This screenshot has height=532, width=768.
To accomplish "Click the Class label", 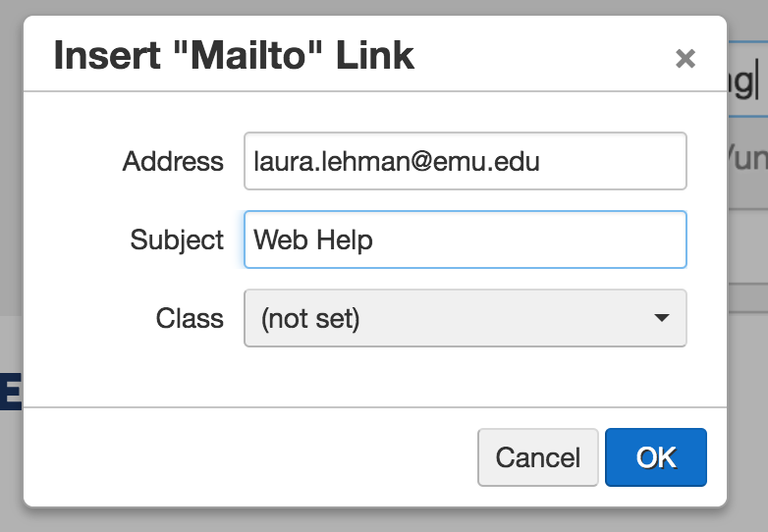I will click(190, 318).
